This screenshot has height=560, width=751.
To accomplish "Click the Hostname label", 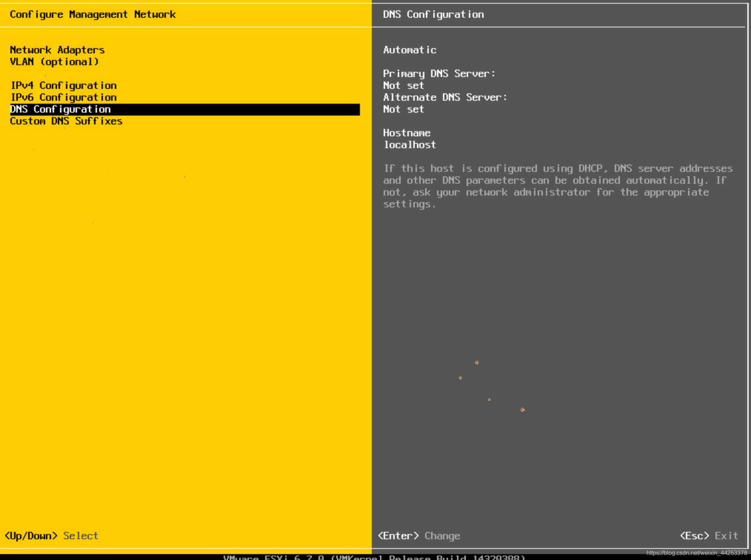I will [x=407, y=133].
